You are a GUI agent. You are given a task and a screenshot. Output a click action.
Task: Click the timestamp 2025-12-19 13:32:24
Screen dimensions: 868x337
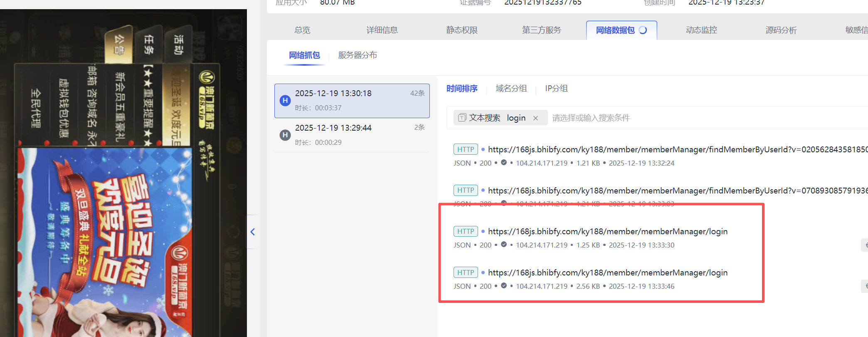pyautogui.click(x=641, y=163)
